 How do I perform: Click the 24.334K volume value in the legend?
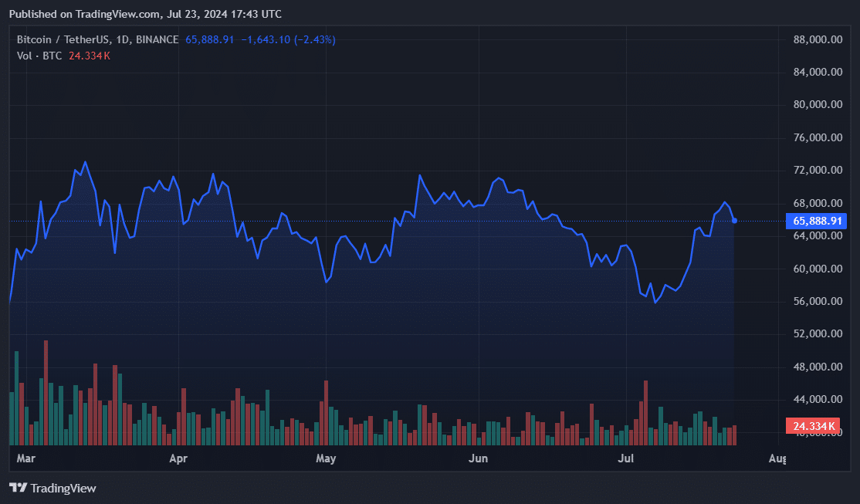pyautogui.click(x=90, y=56)
